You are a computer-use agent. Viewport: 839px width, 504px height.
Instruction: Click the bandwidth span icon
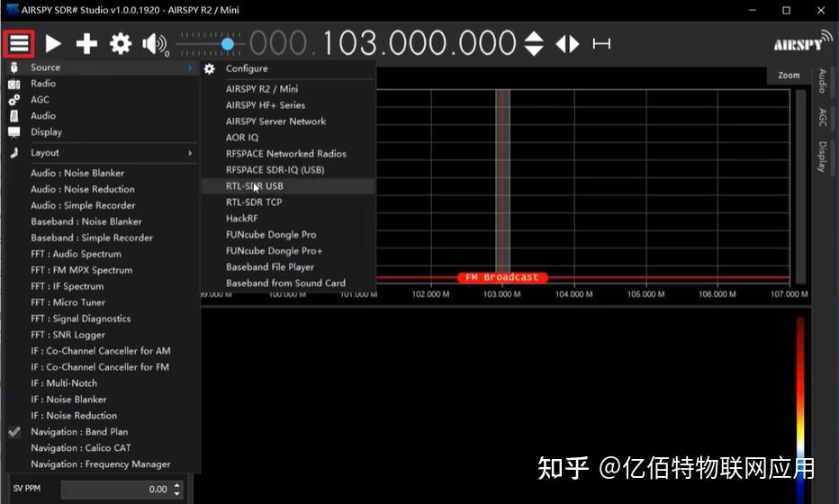point(601,43)
